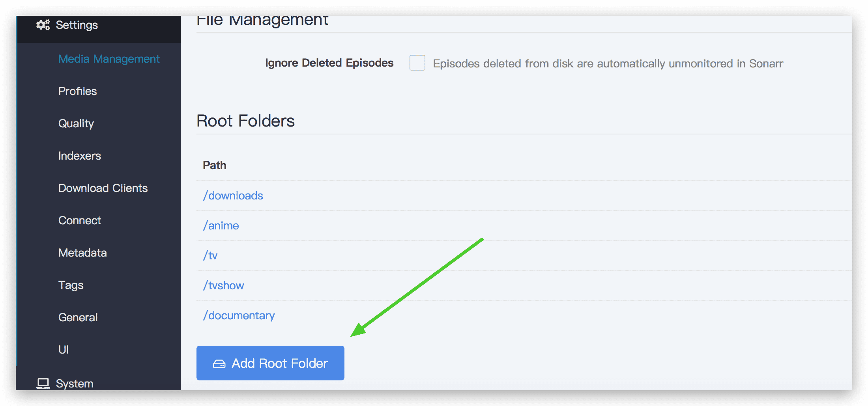Open the /anime root folder link
The height and width of the screenshot is (406, 868).
click(x=221, y=225)
